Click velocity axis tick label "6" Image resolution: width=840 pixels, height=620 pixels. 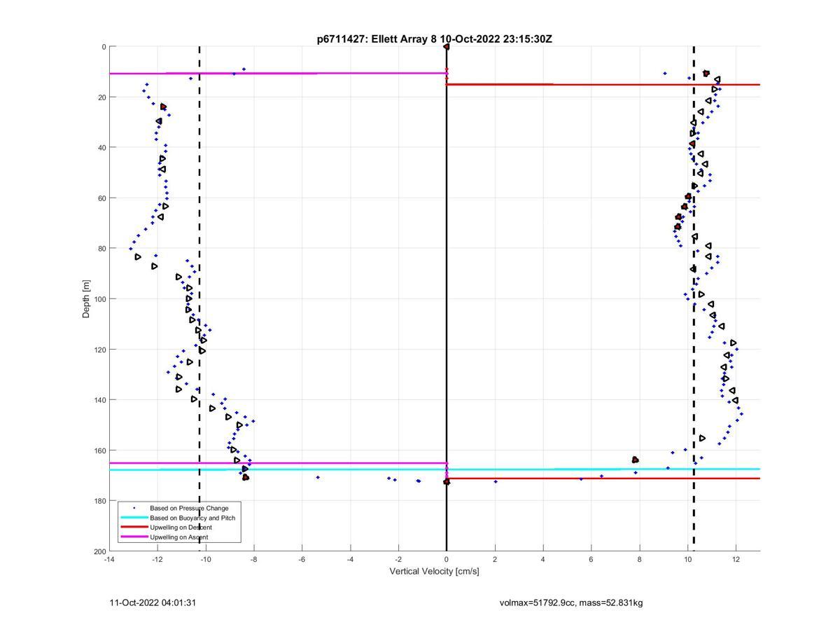coord(591,559)
